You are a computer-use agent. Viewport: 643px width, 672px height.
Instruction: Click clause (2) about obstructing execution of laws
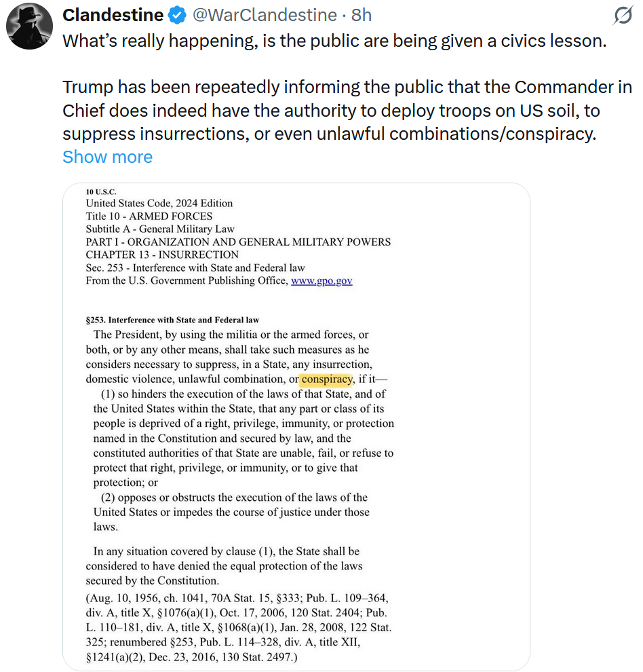point(231,512)
